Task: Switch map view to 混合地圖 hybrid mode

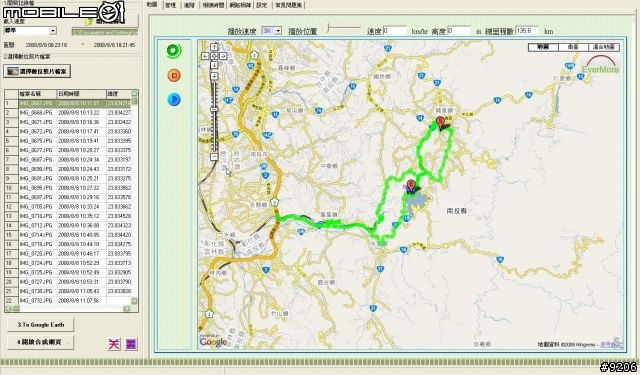Action: [604, 47]
